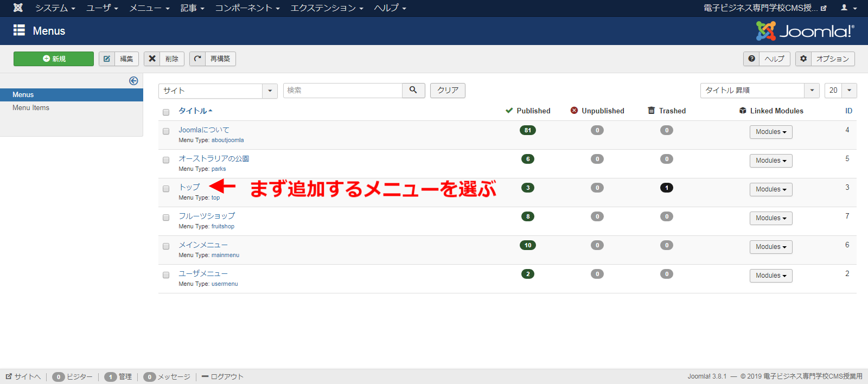Click into the 検索 search field

click(342, 90)
